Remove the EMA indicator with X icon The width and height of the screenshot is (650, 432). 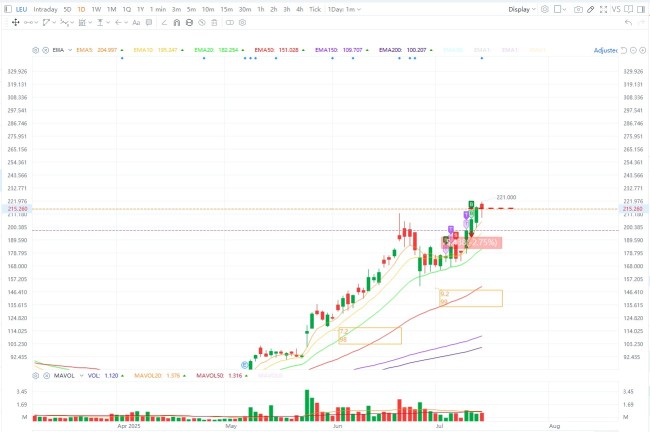tap(46, 50)
